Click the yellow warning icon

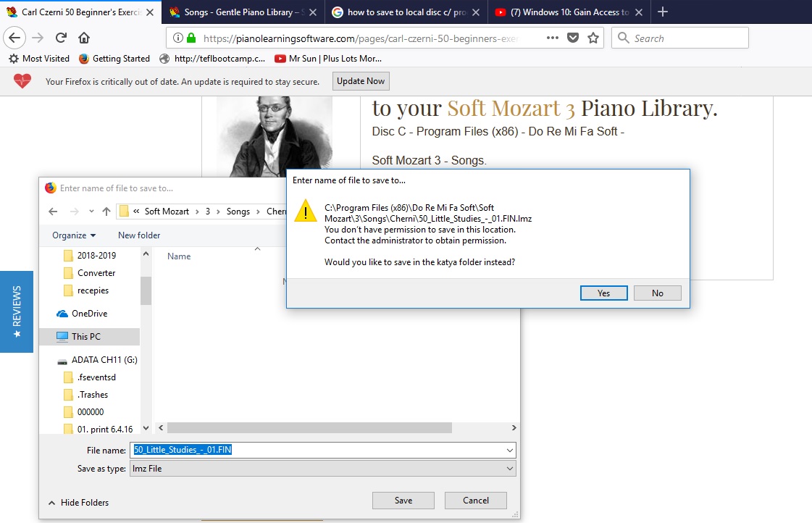coord(306,212)
